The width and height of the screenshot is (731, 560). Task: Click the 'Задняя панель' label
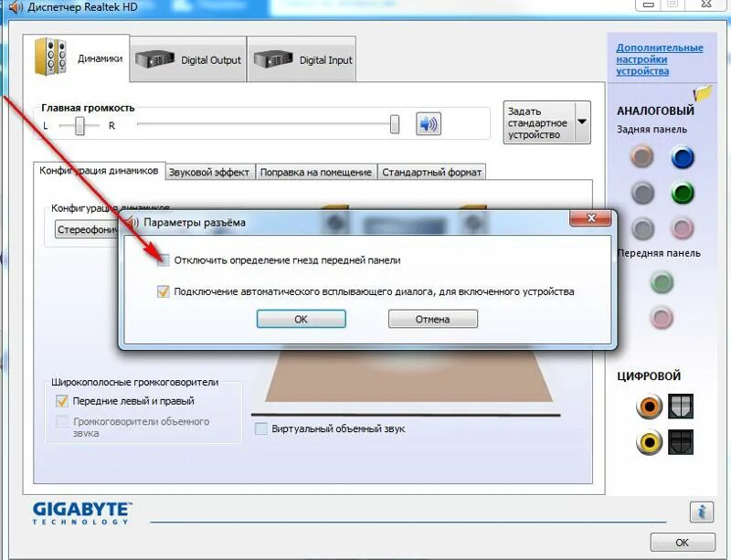(x=652, y=129)
